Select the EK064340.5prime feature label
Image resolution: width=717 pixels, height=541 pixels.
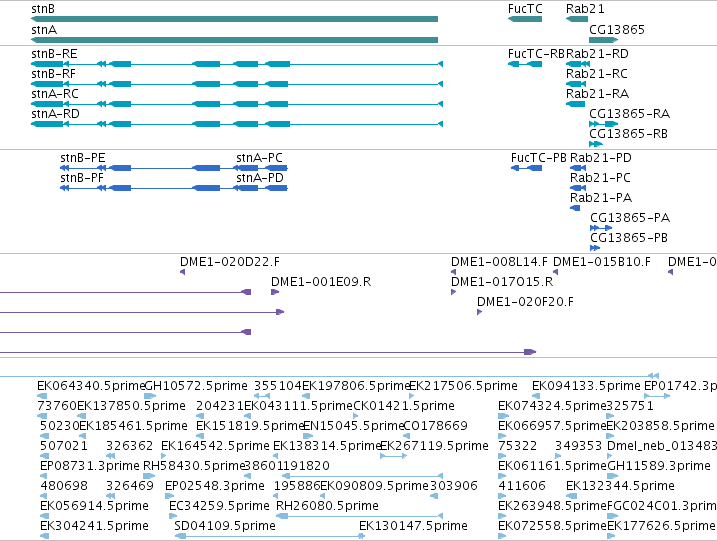point(91,386)
